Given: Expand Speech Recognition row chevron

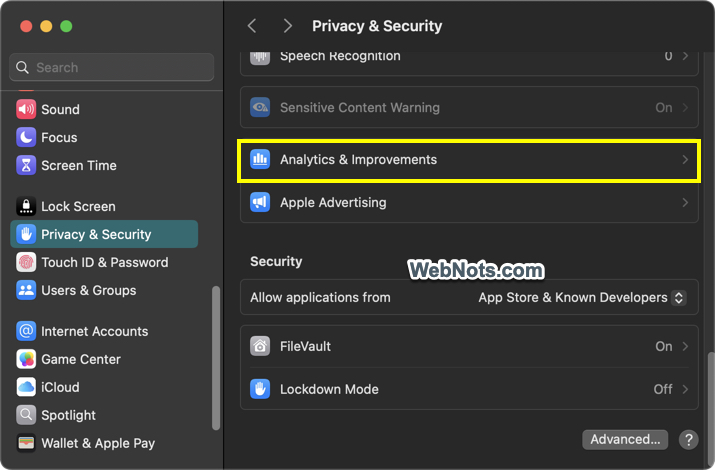Looking at the screenshot, I should pyautogui.click(x=685, y=56).
